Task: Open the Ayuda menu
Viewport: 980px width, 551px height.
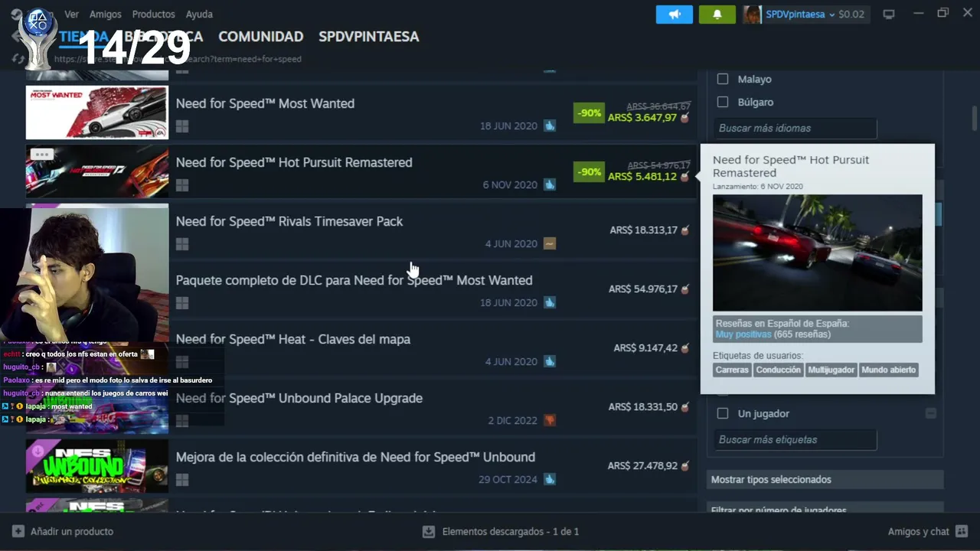Action: click(x=199, y=15)
